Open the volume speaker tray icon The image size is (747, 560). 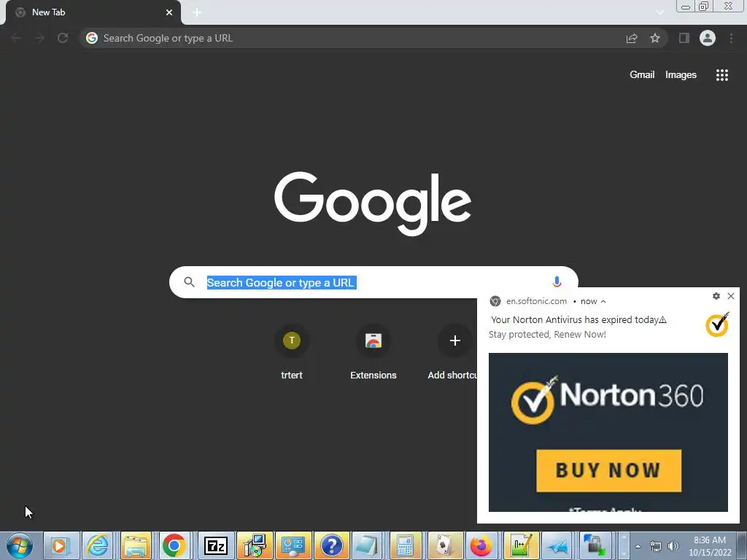[673, 546]
